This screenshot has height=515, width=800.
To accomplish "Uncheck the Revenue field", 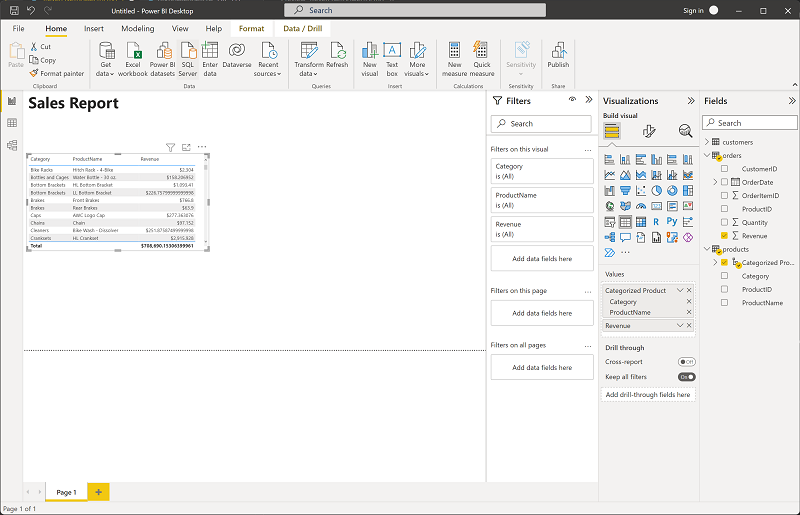I will [x=724, y=235].
